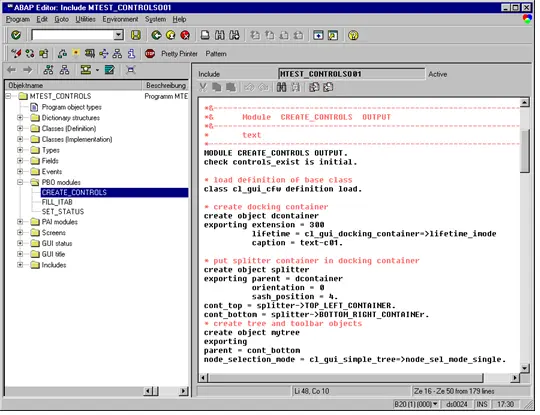Viewport: 540px width, 415px height.
Task: Expand the Dictionary structures folder
Action: [20, 118]
